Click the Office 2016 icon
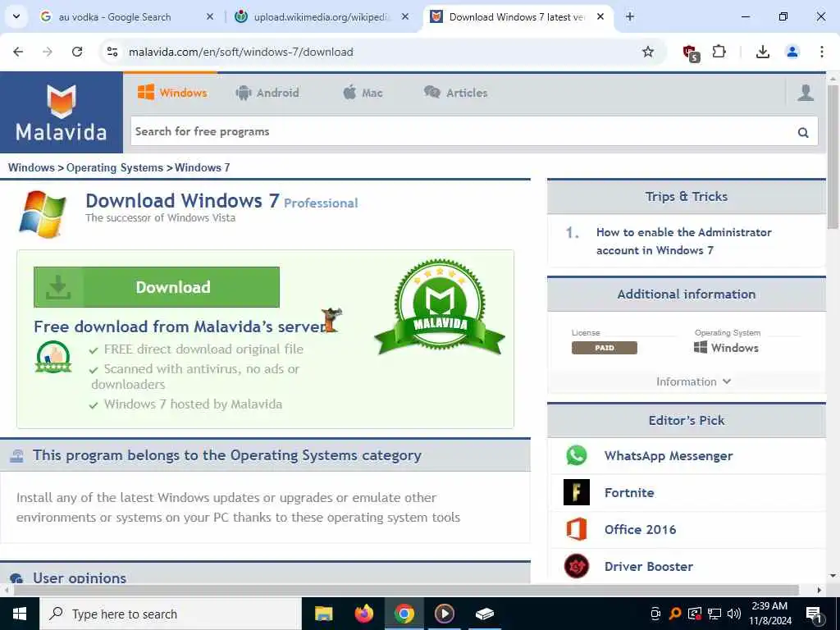Viewport: 840px width, 630px height. (x=577, y=529)
